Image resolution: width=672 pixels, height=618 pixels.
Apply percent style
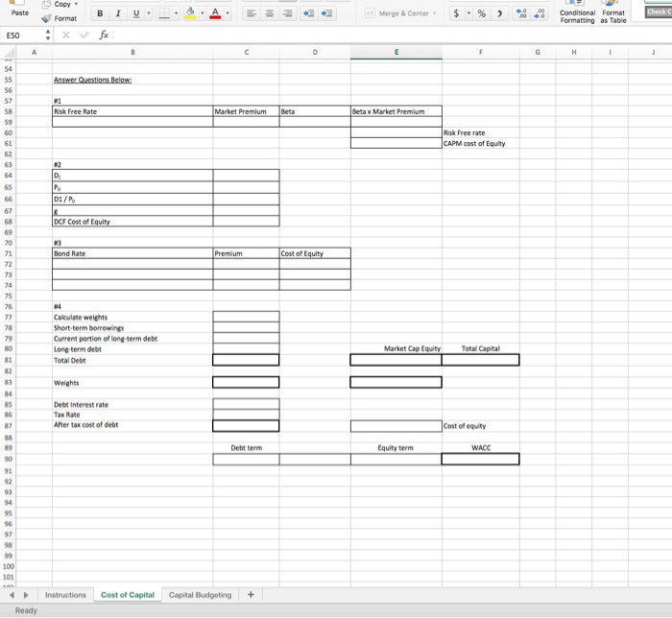(482, 13)
